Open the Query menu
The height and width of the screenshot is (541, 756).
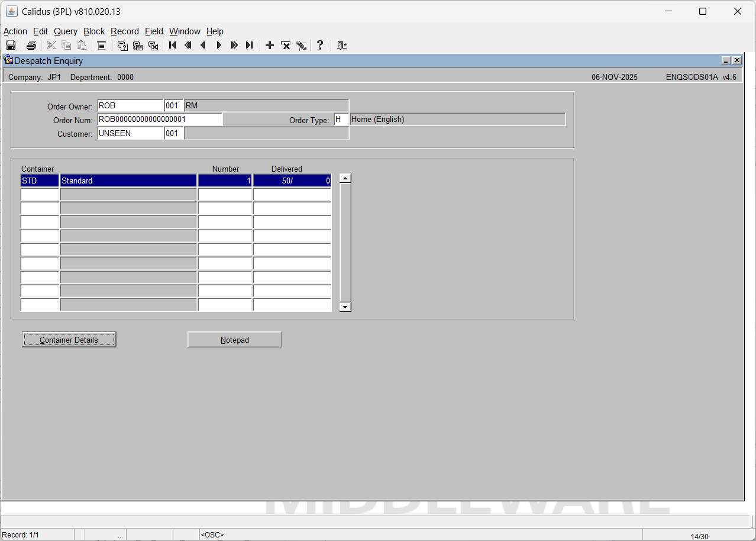(x=65, y=31)
